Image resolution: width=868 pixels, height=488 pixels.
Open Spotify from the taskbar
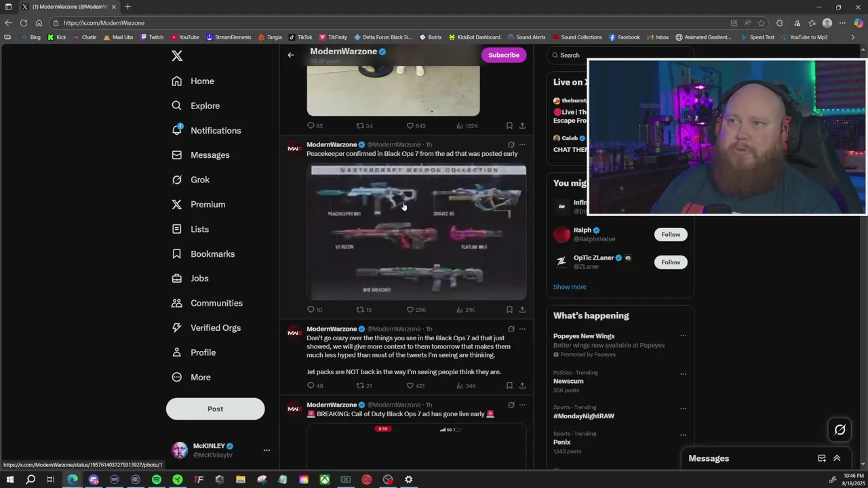click(157, 479)
